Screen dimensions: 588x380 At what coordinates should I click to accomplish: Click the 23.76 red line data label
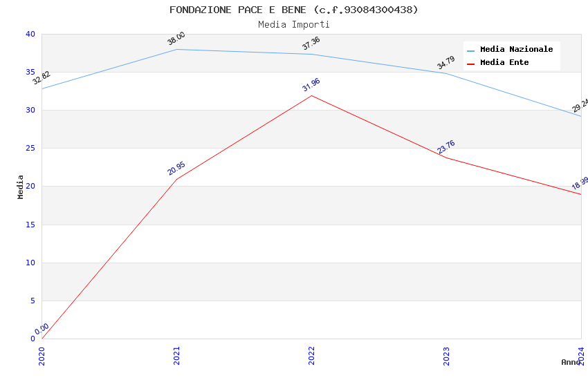pos(446,147)
